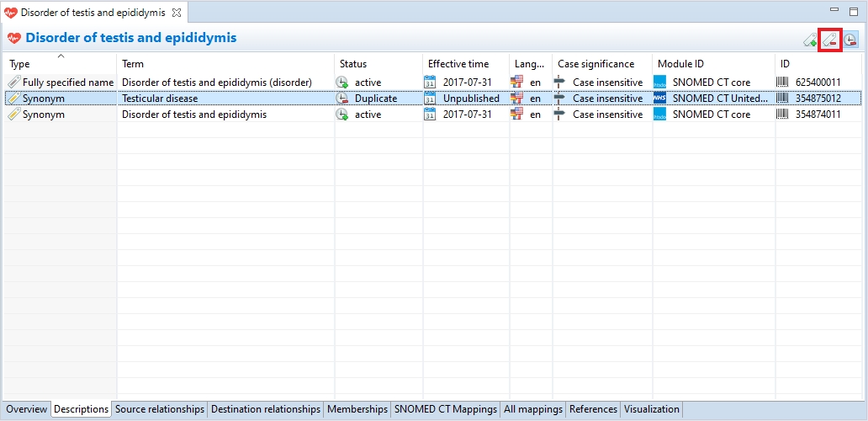Click the barcode icon next to ID 625400011
Viewport: 868px width, 421px height.
[783, 83]
